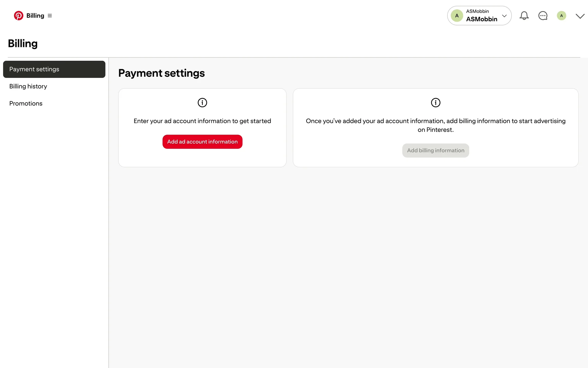Click the Add billing information button
The image size is (588, 368).
(x=435, y=151)
